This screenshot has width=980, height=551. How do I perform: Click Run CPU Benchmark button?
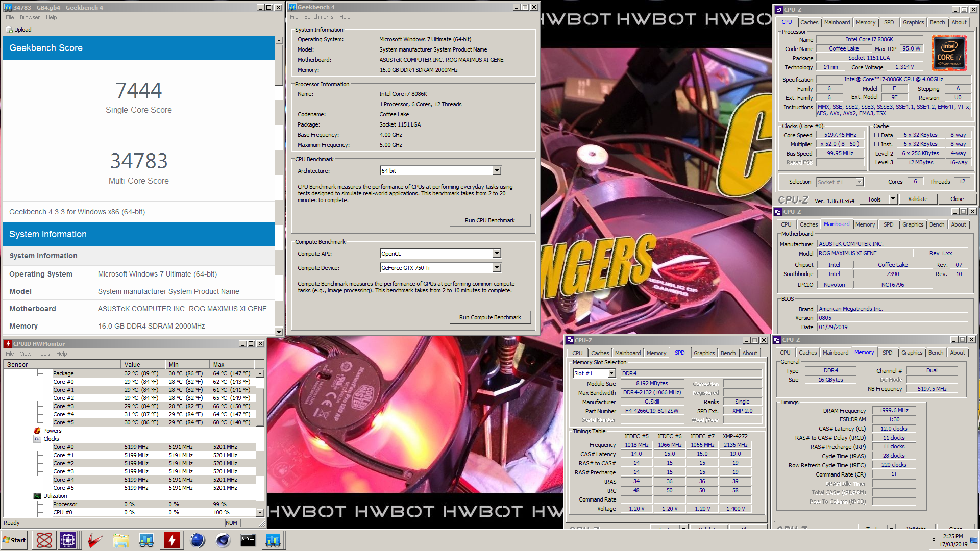tap(490, 220)
